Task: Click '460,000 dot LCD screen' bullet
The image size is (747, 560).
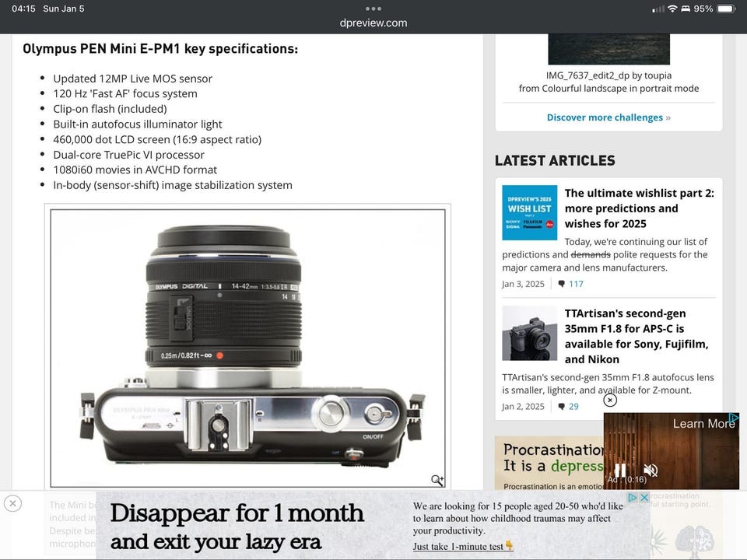Action: 157,139
